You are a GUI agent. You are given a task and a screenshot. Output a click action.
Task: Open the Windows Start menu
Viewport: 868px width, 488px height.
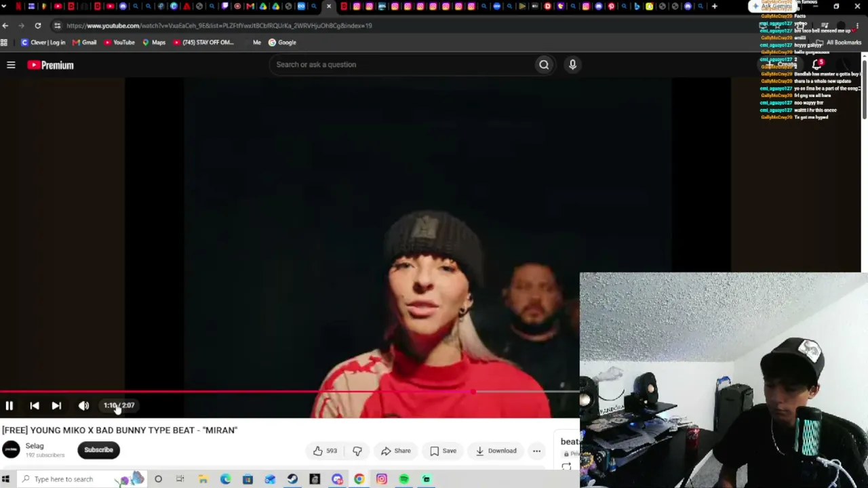(5, 479)
